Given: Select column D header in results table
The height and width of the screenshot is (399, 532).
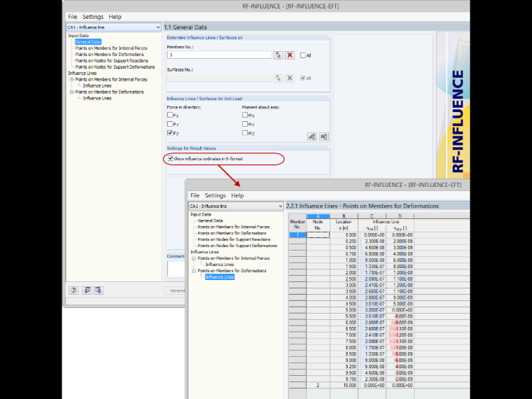Looking at the screenshot, I should pyautogui.click(x=400, y=216).
